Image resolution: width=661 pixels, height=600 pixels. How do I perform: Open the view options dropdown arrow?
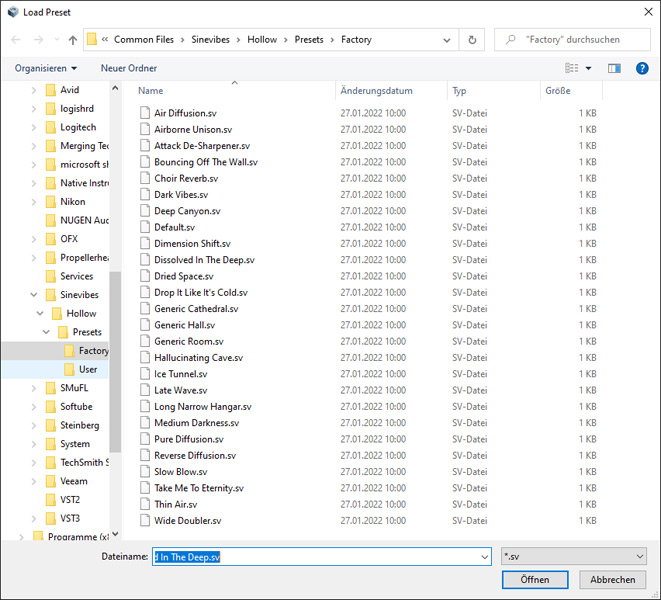[x=588, y=68]
